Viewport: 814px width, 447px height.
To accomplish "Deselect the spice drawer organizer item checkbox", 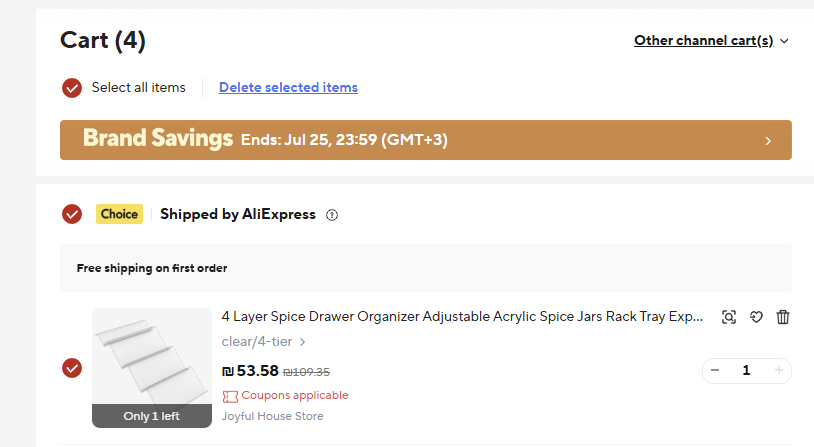I will [x=72, y=368].
